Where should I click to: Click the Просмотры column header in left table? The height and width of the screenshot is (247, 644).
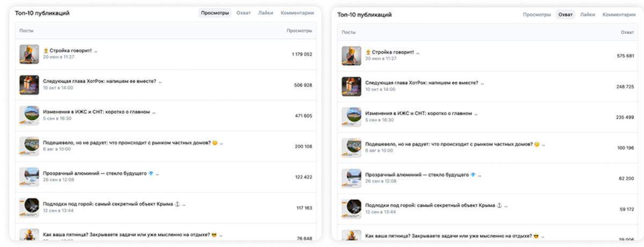pyautogui.click(x=299, y=31)
